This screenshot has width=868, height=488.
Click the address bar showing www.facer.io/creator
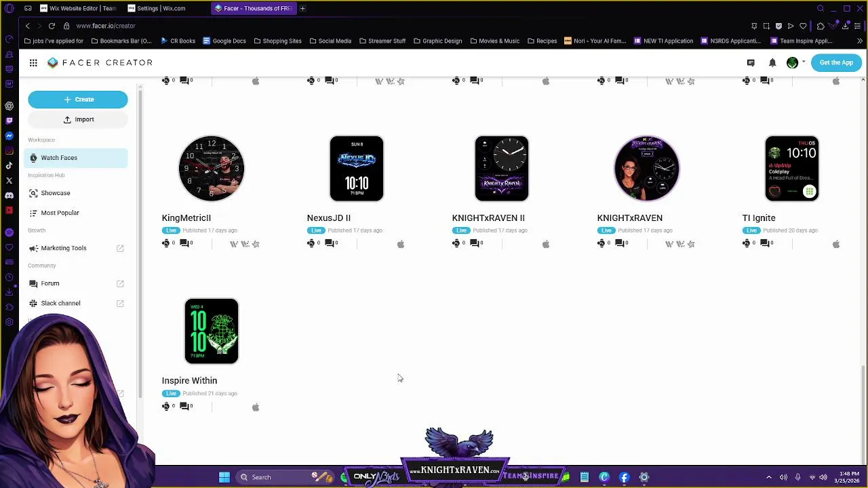pos(106,26)
